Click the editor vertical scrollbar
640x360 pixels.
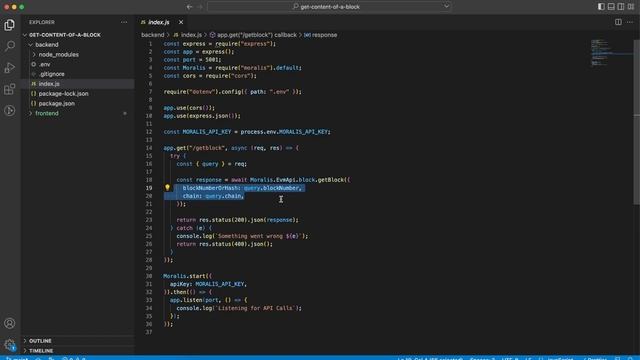636,122
